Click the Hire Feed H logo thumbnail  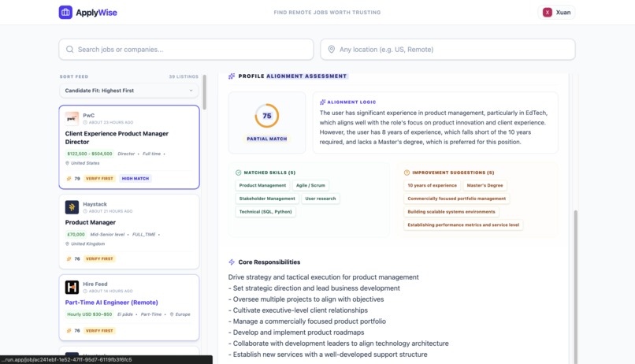tap(72, 287)
